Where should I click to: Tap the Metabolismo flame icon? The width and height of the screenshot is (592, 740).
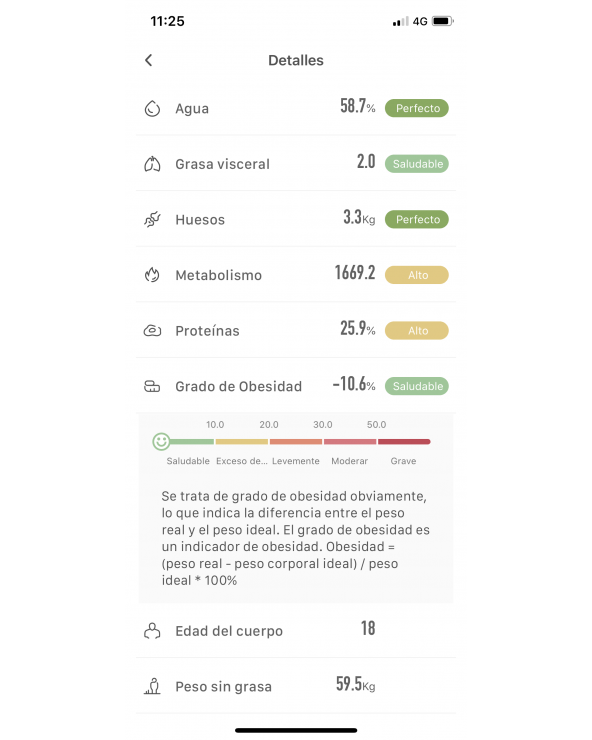tap(152, 275)
